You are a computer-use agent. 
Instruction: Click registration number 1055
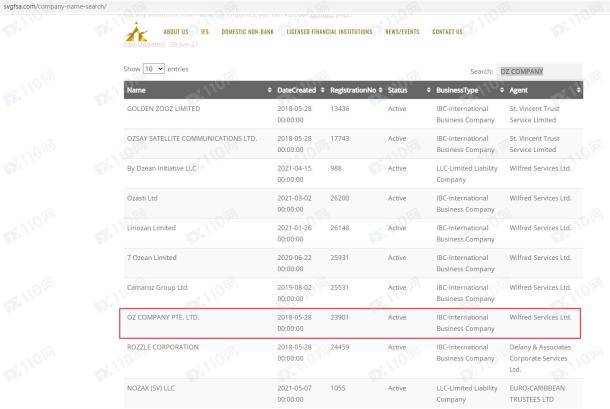pyautogui.click(x=338, y=388)
